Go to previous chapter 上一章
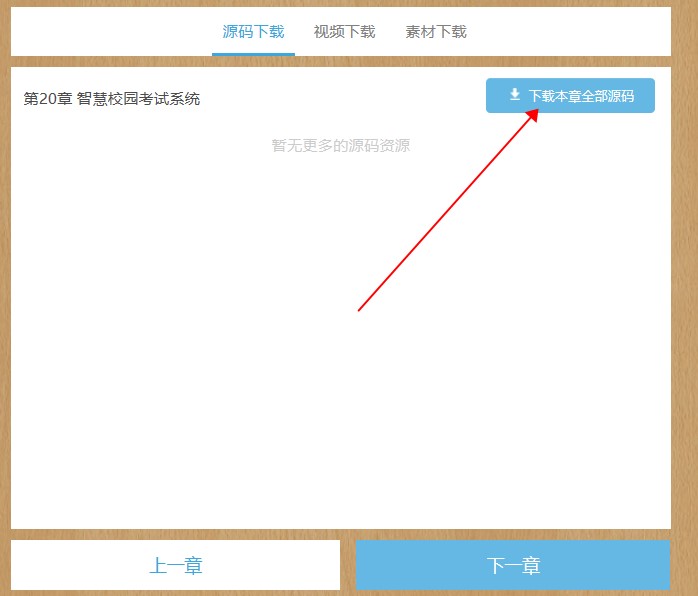 175,565
